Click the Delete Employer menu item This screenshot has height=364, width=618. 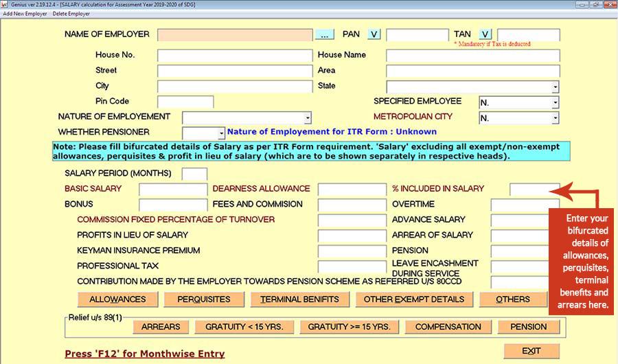coord(71,14)
